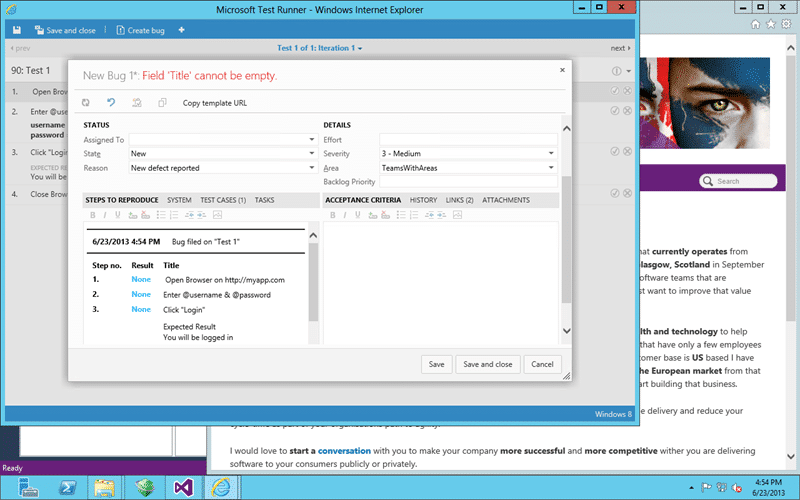Switch to the Test Cases (1) tab
This screenshot has width=800, height=500.
(x=223, y=200)
